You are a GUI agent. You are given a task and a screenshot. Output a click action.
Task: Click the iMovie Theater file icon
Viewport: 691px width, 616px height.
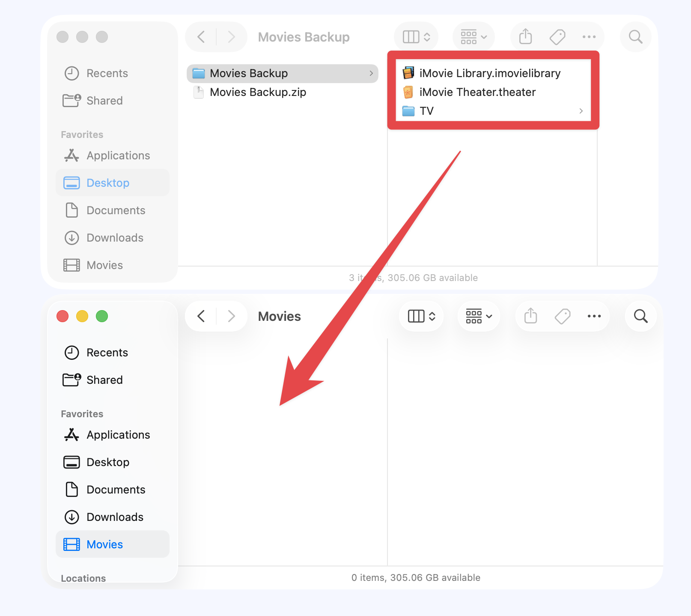[408, 92]
